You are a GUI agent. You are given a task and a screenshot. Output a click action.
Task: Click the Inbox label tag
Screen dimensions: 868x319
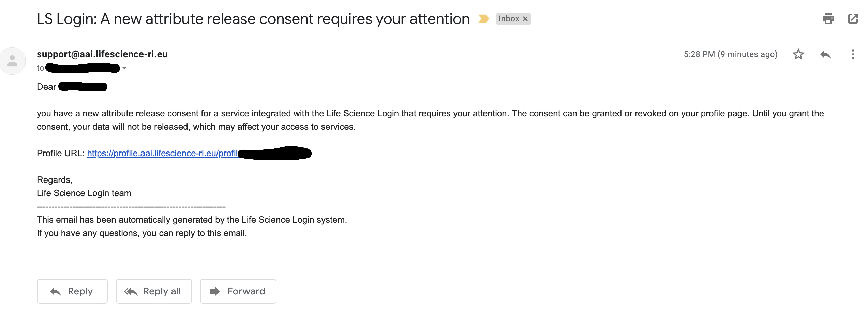509,19
